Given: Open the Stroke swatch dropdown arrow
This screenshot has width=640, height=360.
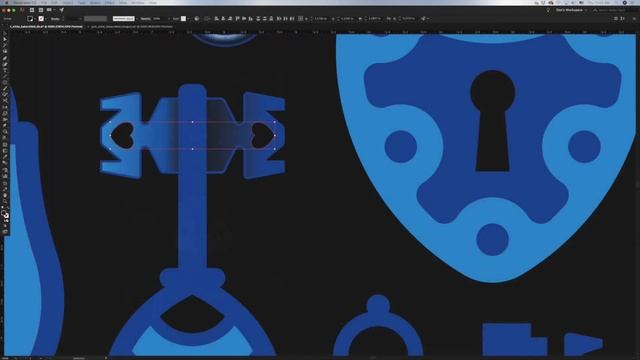Looking at the screenshot, I should coord(47,18).
